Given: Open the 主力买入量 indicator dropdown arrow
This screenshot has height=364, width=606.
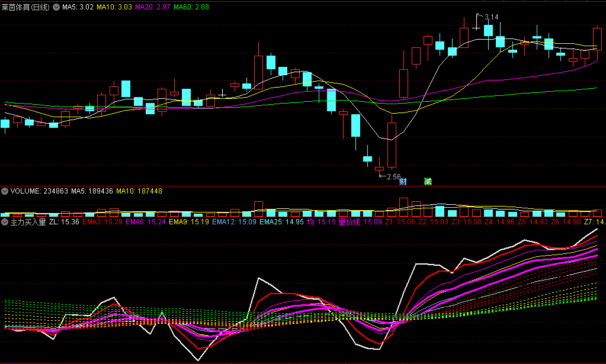Looking at the screenshot, I should 5,222.
